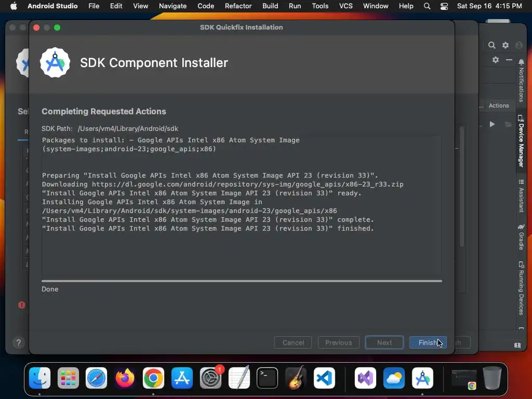The image size is (532, 399).
Task: Select the Device Manager tool window tab
Action: click(521, 141)
